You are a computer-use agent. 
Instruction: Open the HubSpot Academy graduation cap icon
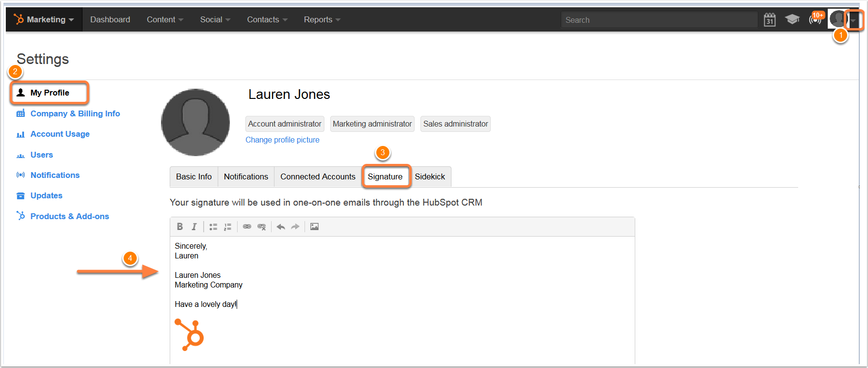792,19
